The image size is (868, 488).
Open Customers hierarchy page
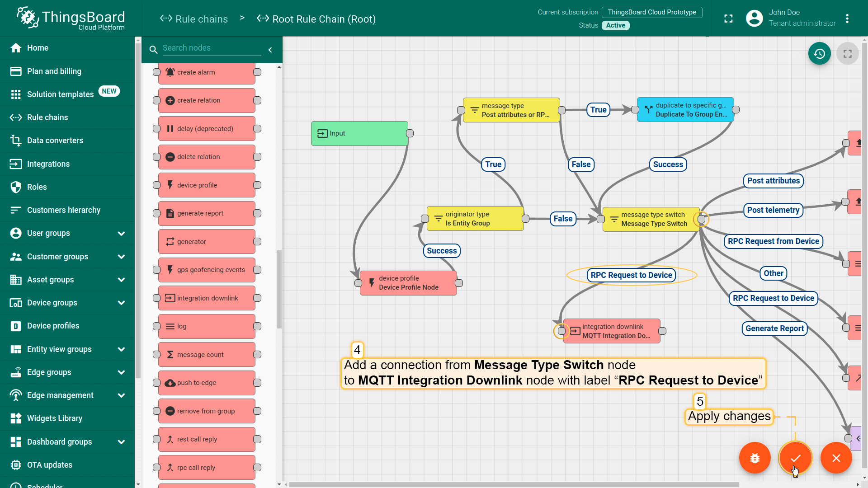(x=67, y=210)
